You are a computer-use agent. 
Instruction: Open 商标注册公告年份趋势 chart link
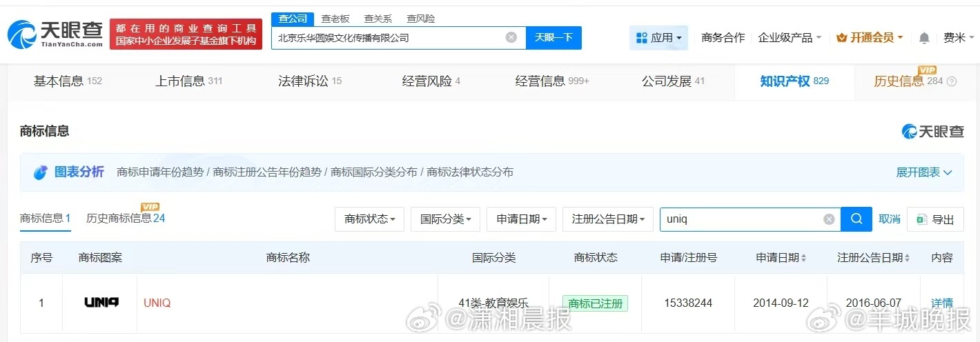[267, 172]
